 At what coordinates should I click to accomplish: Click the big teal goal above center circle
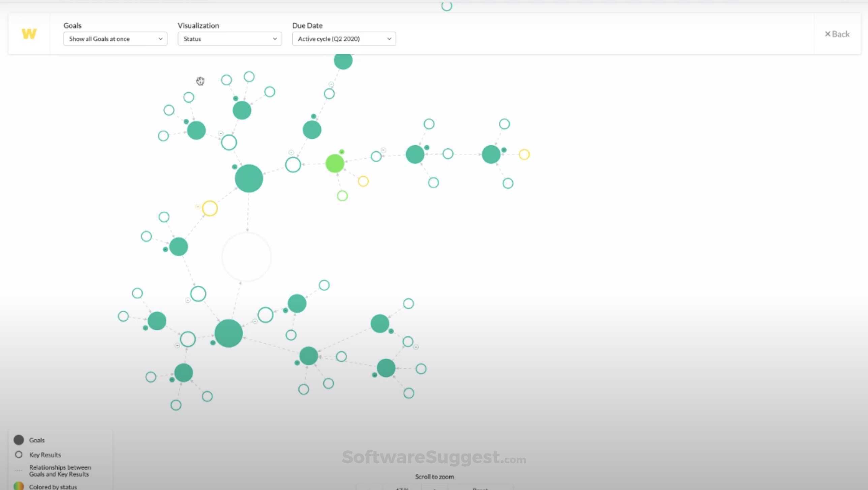[249, 178]
